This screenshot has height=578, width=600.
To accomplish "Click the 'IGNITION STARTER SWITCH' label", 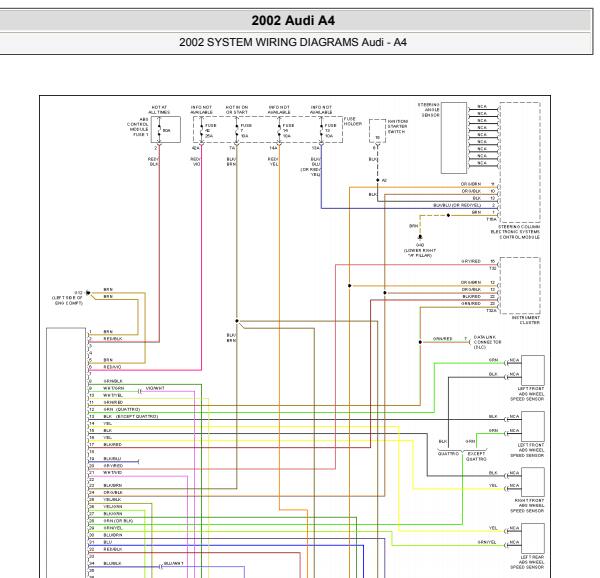I will 398,126.
